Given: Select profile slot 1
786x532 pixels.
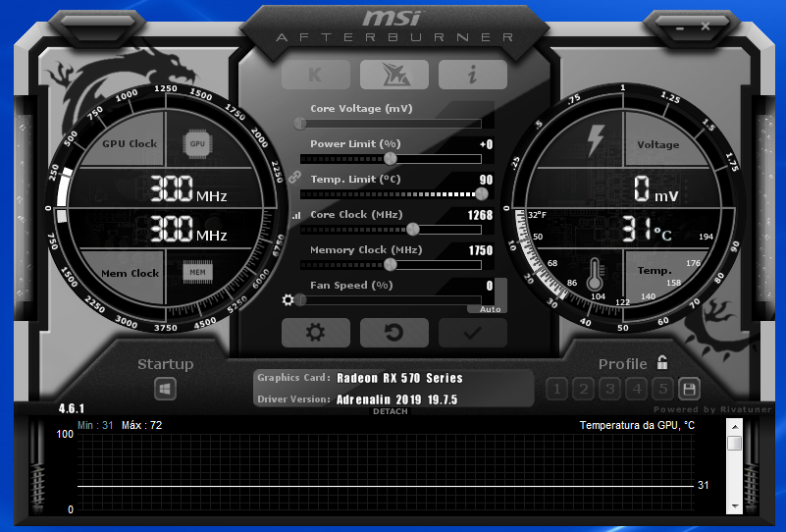Looking at the screenshot, I should click(557, 389).
